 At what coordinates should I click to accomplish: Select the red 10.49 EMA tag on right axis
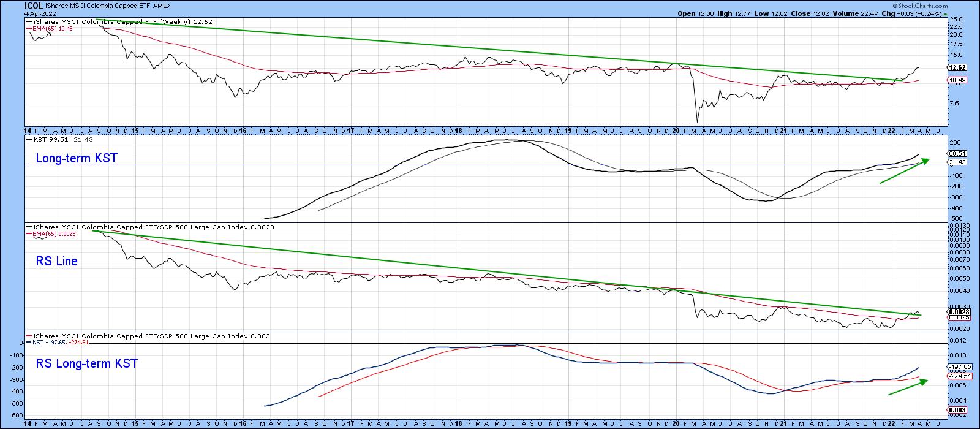click(956, 80)
